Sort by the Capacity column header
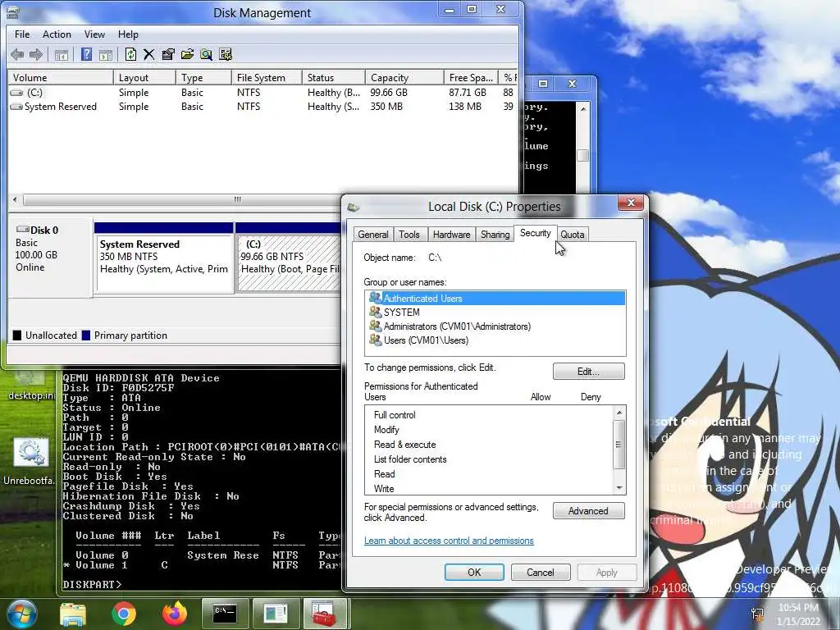The width and height of the screenshot is (840, 630). [404, 78]
